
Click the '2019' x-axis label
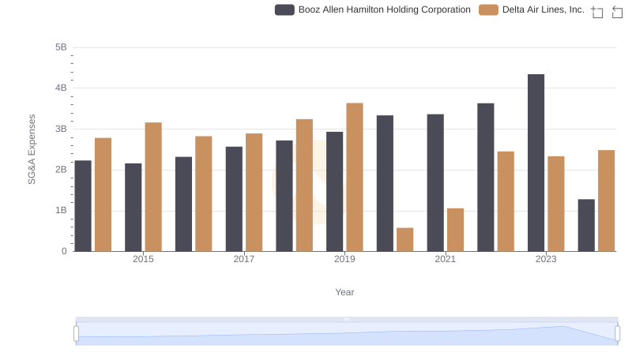point(344,259)
